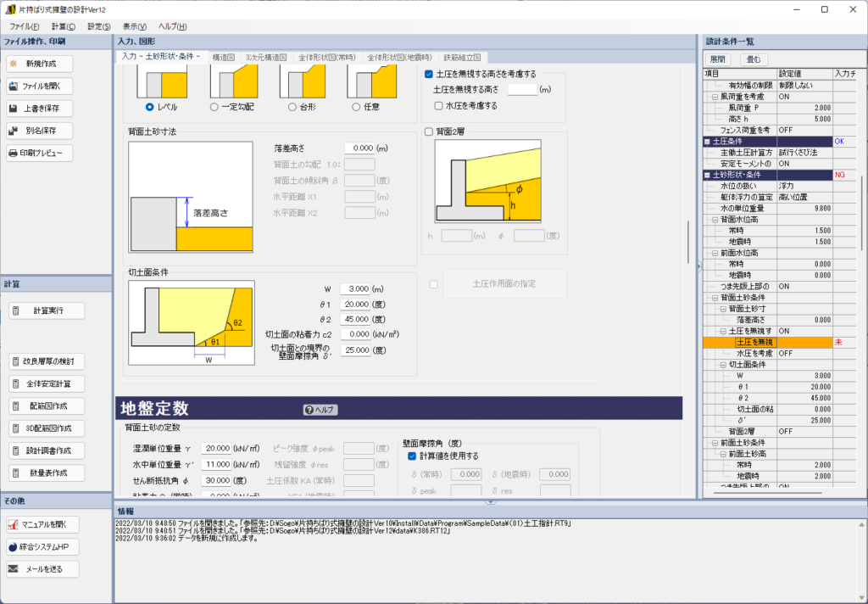Image resolution: width=868 pixels, height=604 pixels.
Task: Collapse the 土砂形状・条件 section header
Action: pyautogui.click(x=708, y=175)
